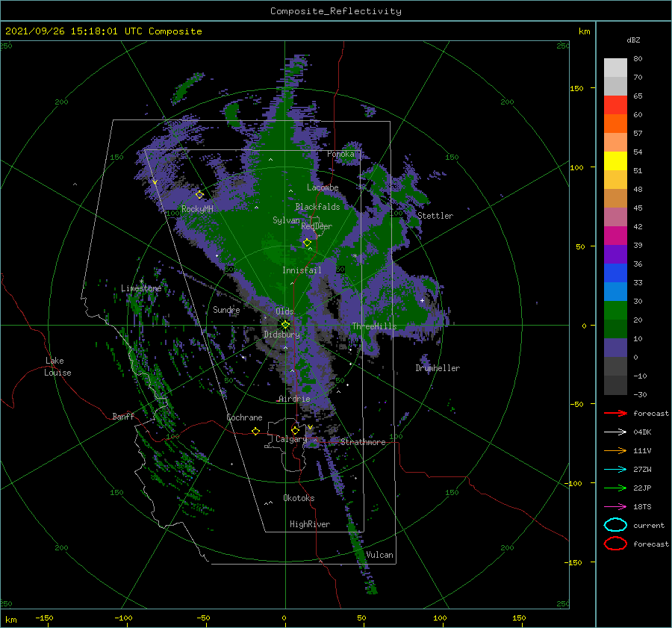The width and height of the screenshot is (672, 628).
Task: Click the Drumheller label
Action: tap(438, 368)
